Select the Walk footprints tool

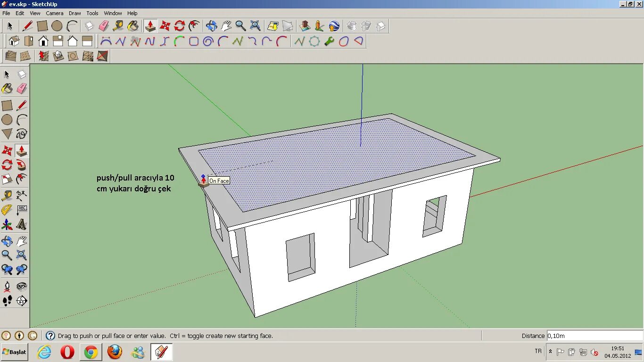tap(7, 301)
